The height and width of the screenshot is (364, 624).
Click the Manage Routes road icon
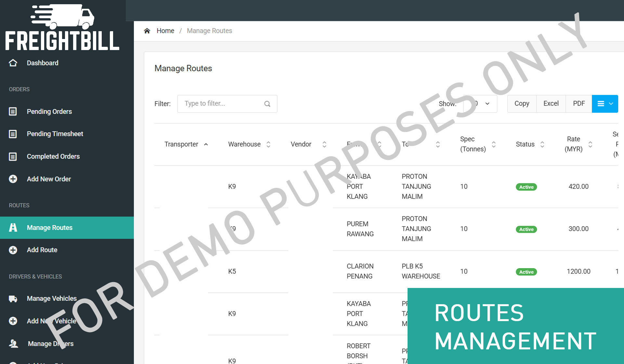[13, 227]
